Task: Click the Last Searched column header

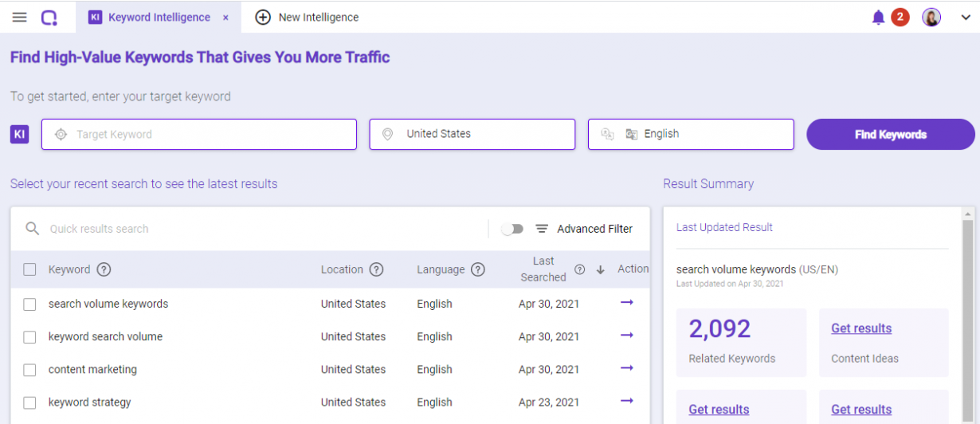Action: 543,269
